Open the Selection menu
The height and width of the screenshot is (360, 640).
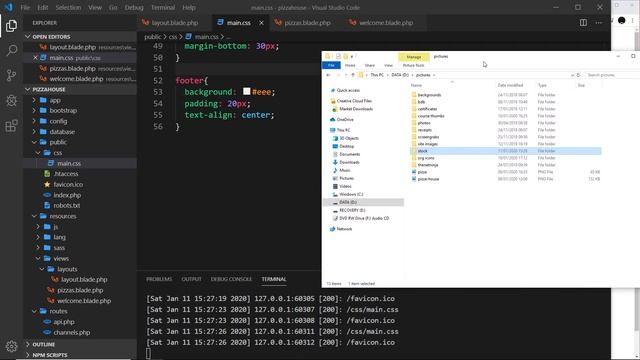pos(68,7)
